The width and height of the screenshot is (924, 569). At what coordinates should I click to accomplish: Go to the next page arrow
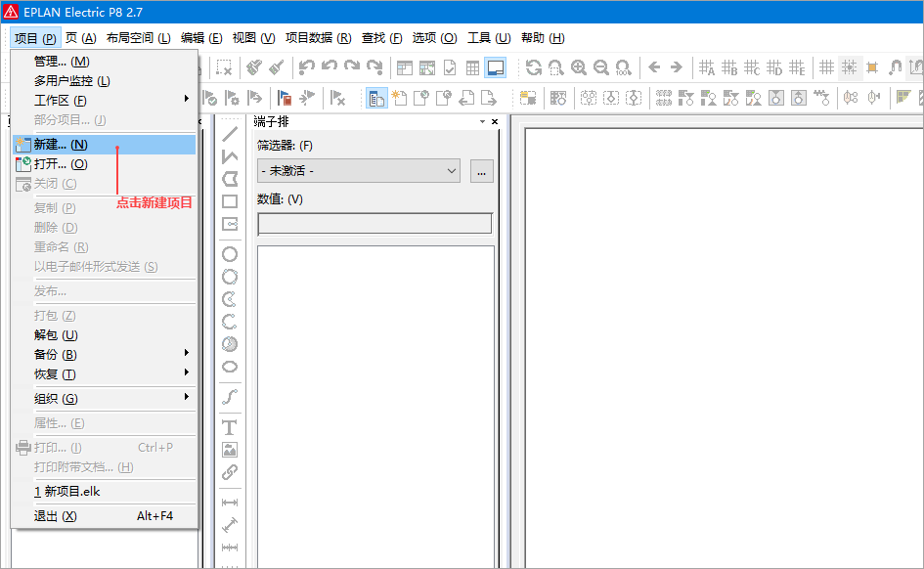click(677, 67)
